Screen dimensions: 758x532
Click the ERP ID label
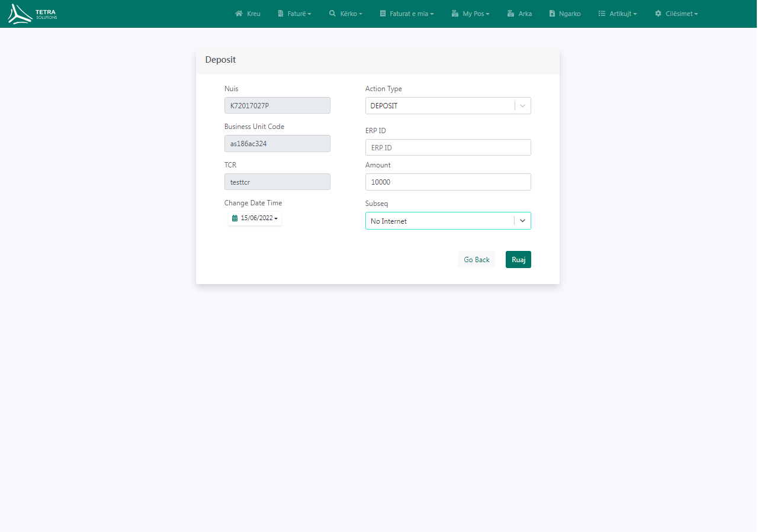(x=375, y=131)
